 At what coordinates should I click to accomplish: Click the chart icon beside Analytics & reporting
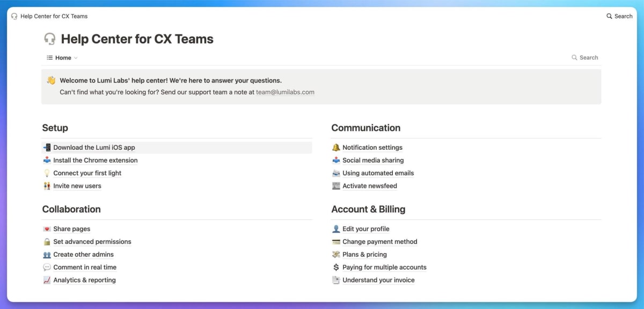pos(47,280)
